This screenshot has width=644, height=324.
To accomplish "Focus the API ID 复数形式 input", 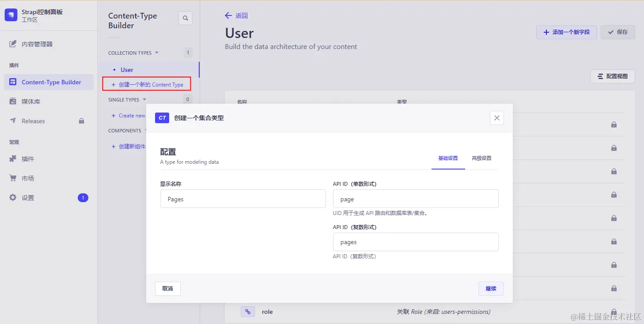I will click(416, 242).
